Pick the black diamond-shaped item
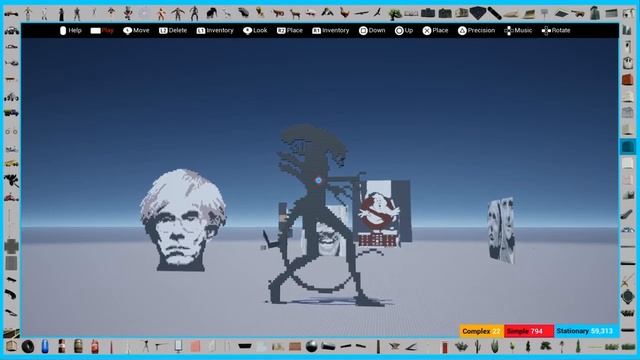Viewport: 640px width, 360px height. pyautogui.click(x=478, y=13)
